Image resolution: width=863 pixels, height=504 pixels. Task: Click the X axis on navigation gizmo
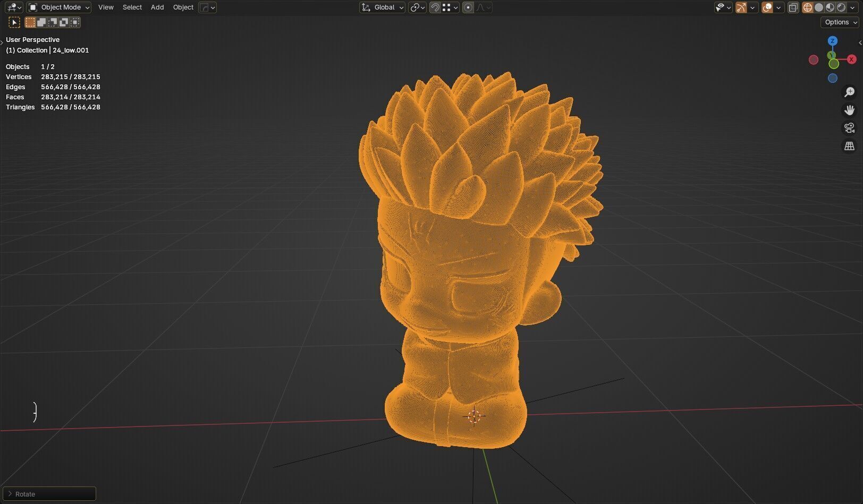click(852, 59)
